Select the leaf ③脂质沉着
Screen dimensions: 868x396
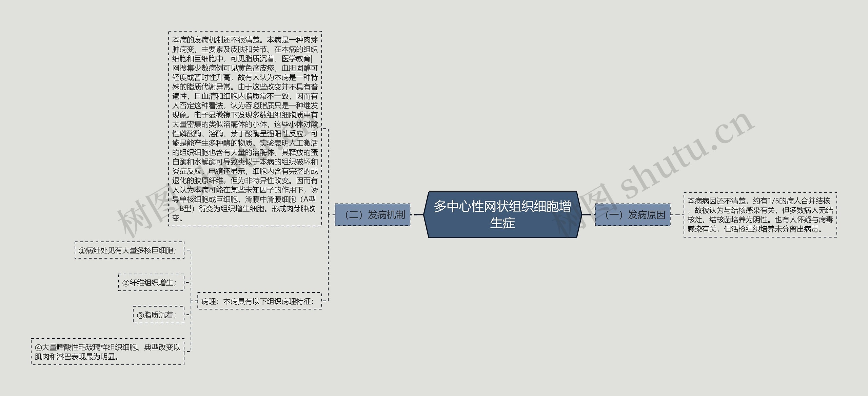pos(159,315)
